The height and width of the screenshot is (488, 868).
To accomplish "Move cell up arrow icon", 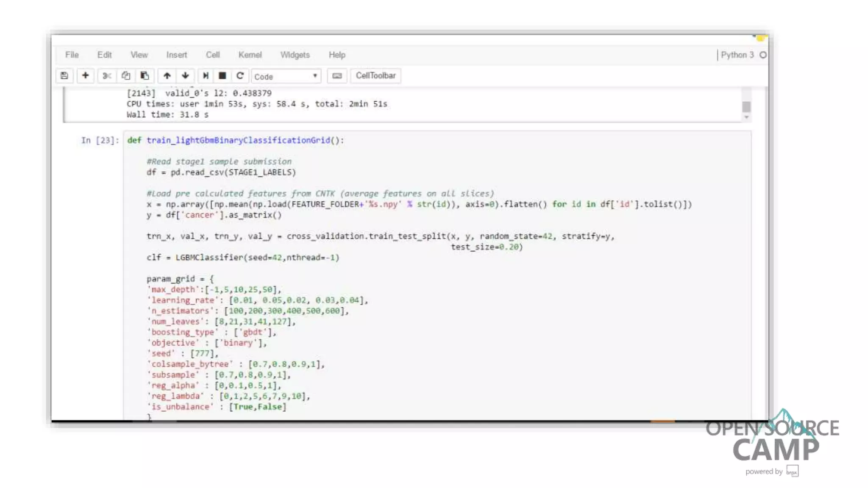I will tap(167, 76).
